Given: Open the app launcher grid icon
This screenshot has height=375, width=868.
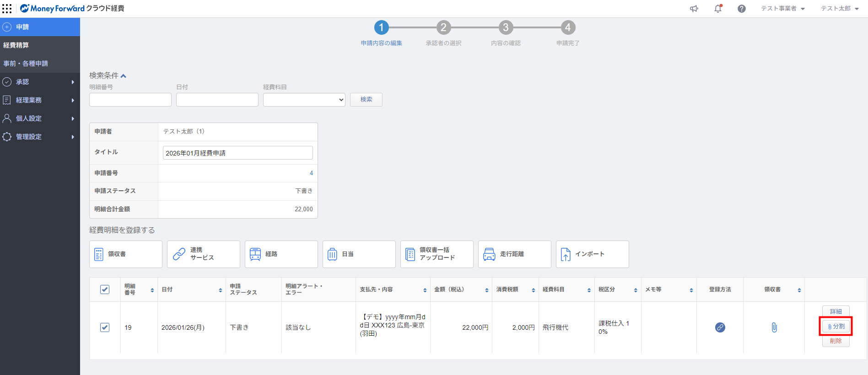Looking at the screenshot, I should [x=7, y=9].
